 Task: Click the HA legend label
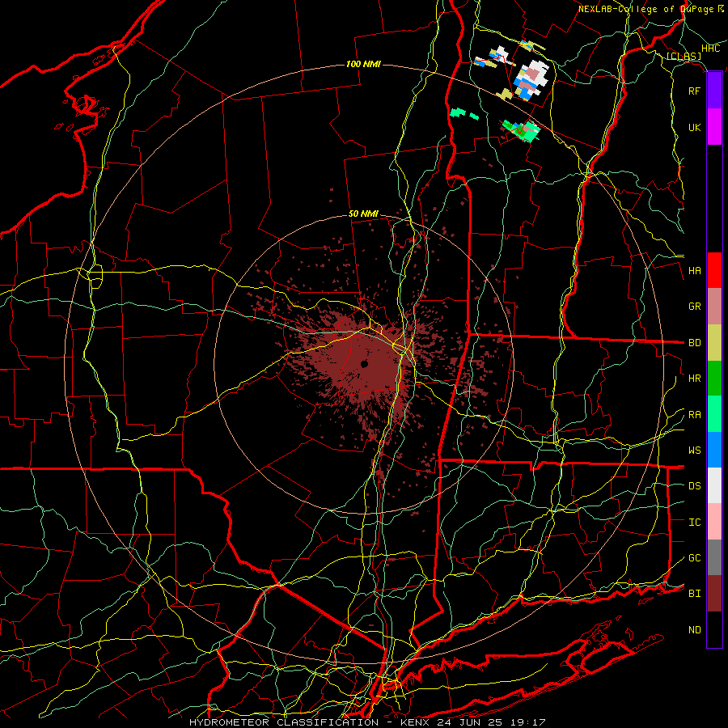[x=694, y=271]
